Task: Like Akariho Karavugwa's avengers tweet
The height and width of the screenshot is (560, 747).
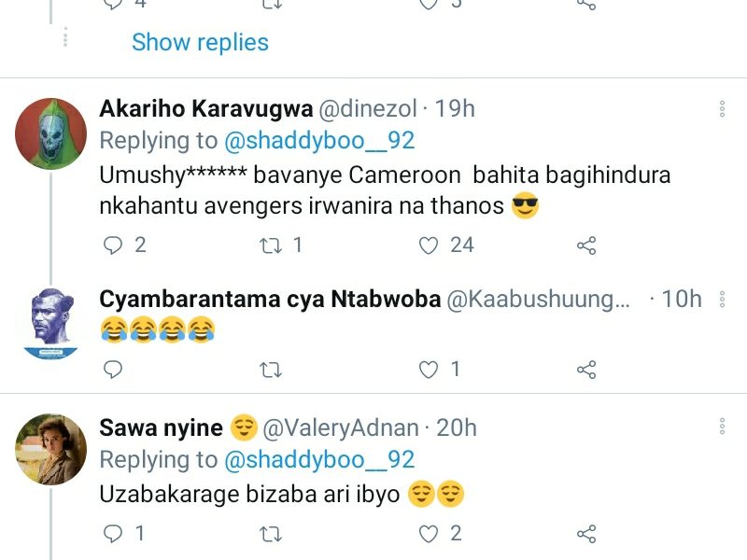Action: tap(429, 245)
